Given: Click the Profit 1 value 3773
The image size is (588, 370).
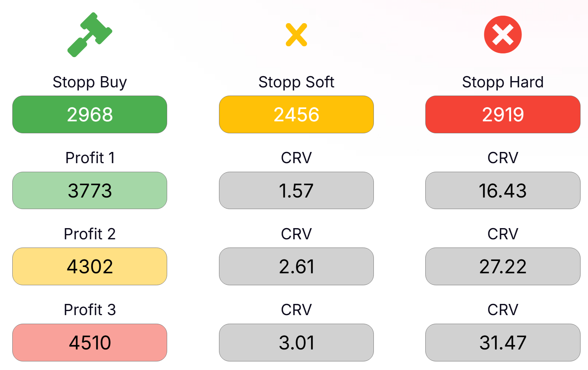Looking at the screenshot, I should click(90, 191).
